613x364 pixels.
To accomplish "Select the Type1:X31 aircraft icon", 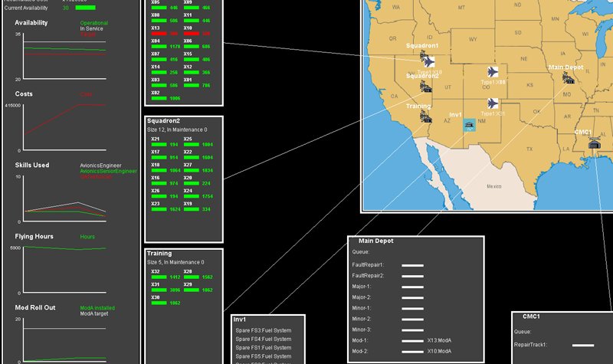I will (x=491, y=103).
